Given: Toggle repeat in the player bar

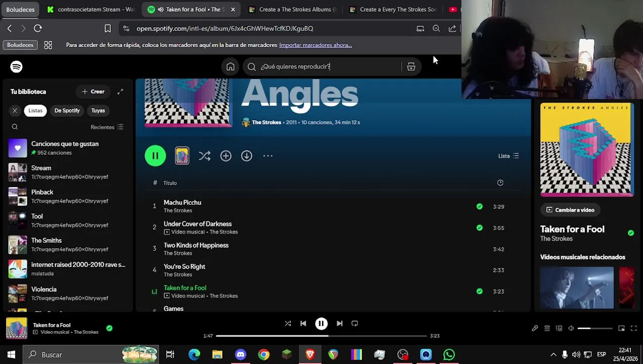Looking at the screenshot, I should pos(355,324).
